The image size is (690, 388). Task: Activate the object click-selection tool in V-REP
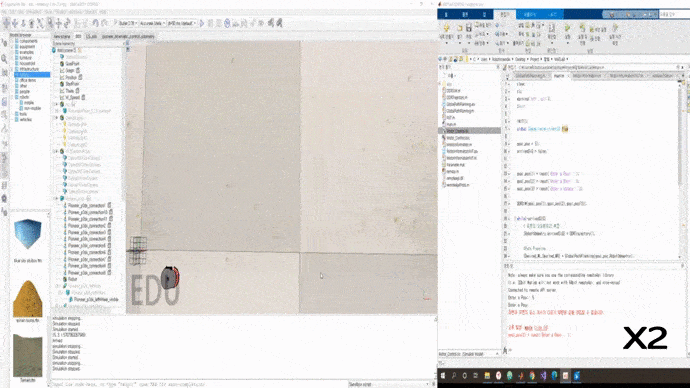pos(50,22)
